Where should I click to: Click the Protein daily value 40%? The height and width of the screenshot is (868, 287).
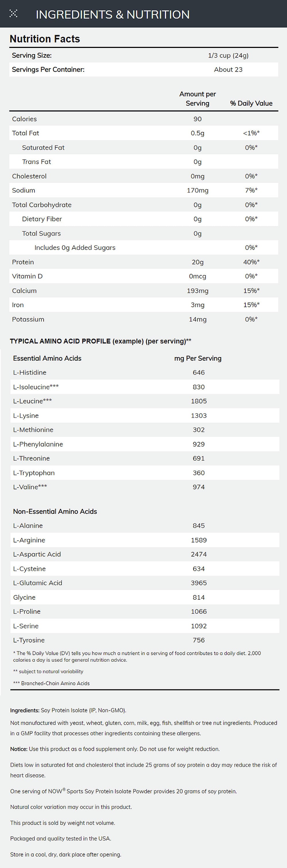tap(251, 262)
